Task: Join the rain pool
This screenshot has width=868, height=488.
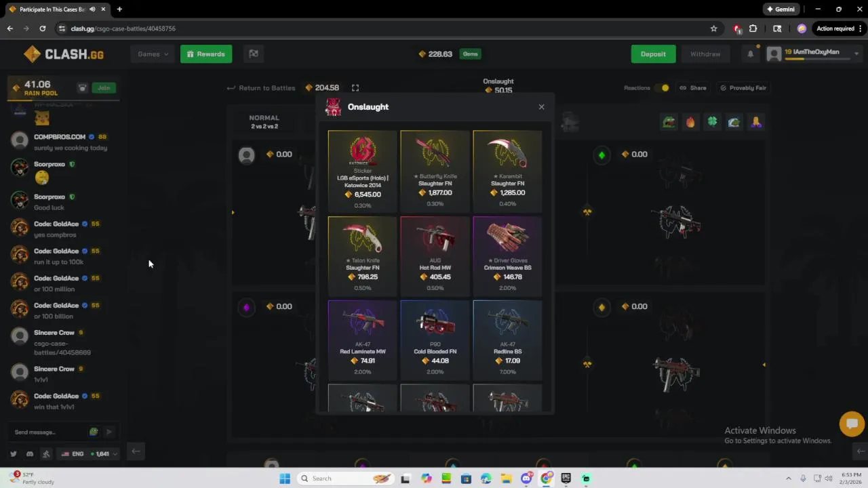Action: coord(104,87)
